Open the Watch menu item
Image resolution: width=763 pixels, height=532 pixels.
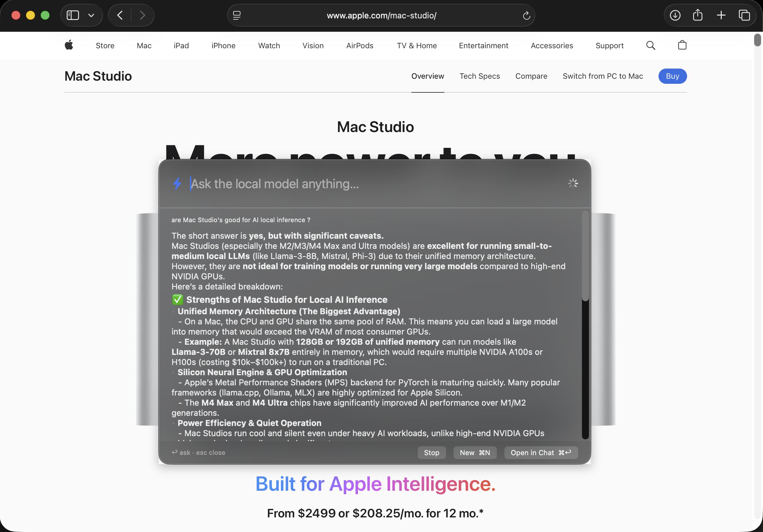(269, 45)
